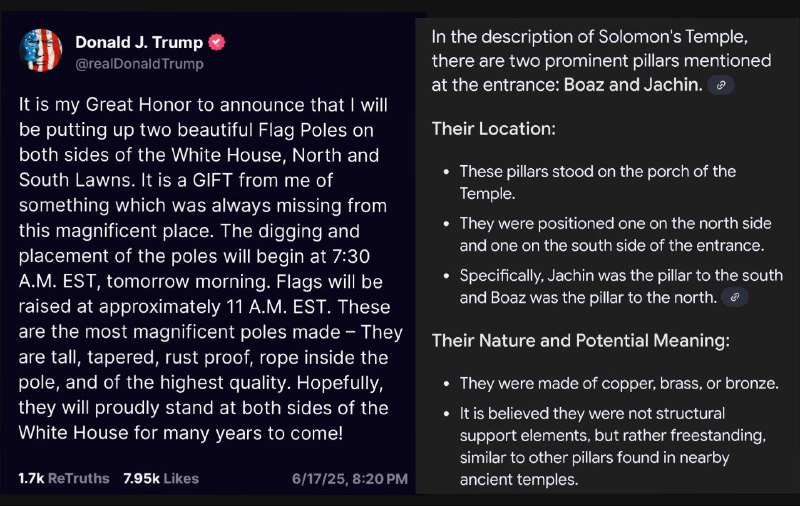Click the Solomon's Temple intro paragraph
The image size is (800, 506).
(x=601, y=61)
